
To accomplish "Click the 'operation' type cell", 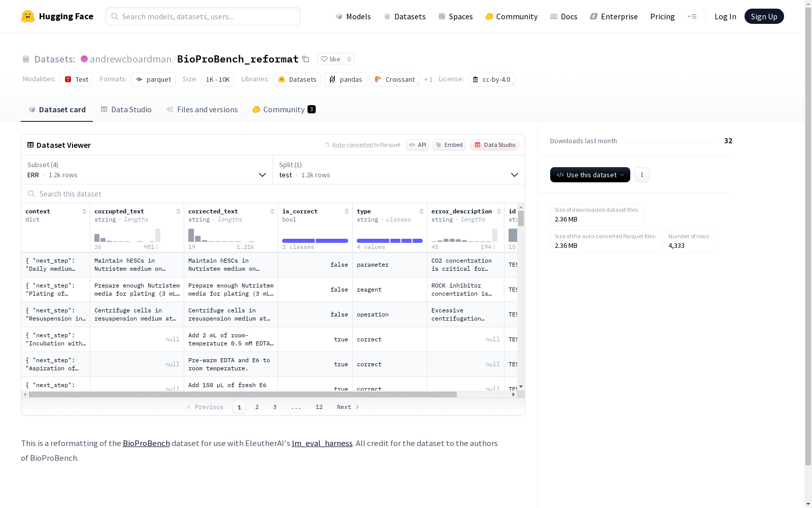I will tap(390, 314).
